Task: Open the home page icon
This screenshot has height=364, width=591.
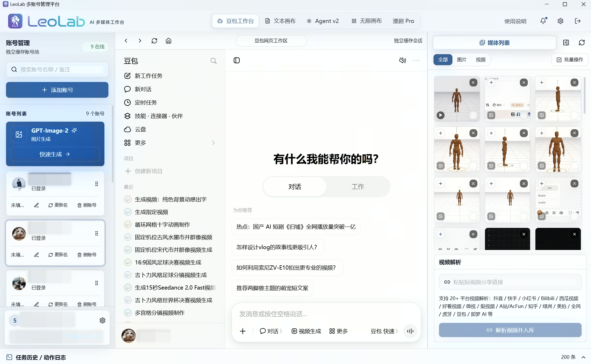Action: [168, 41]
